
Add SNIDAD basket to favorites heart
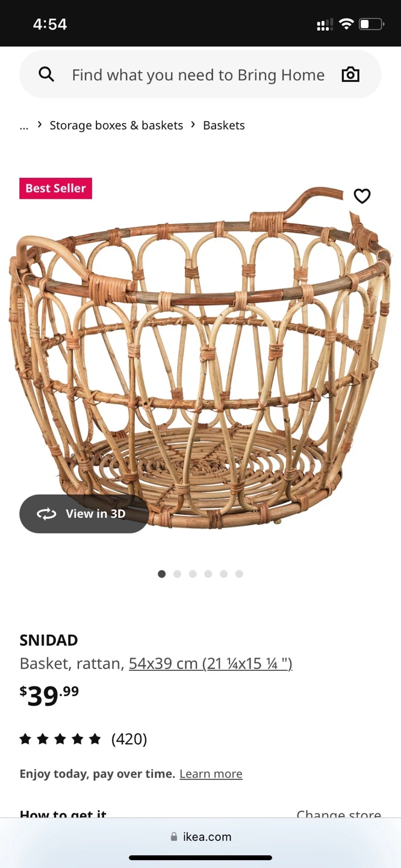point(362,196)
